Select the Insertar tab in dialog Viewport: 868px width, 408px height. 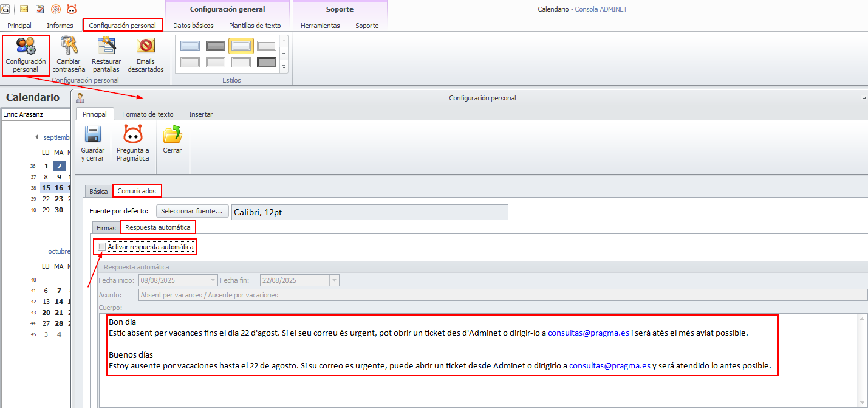[x=200, y=114]
